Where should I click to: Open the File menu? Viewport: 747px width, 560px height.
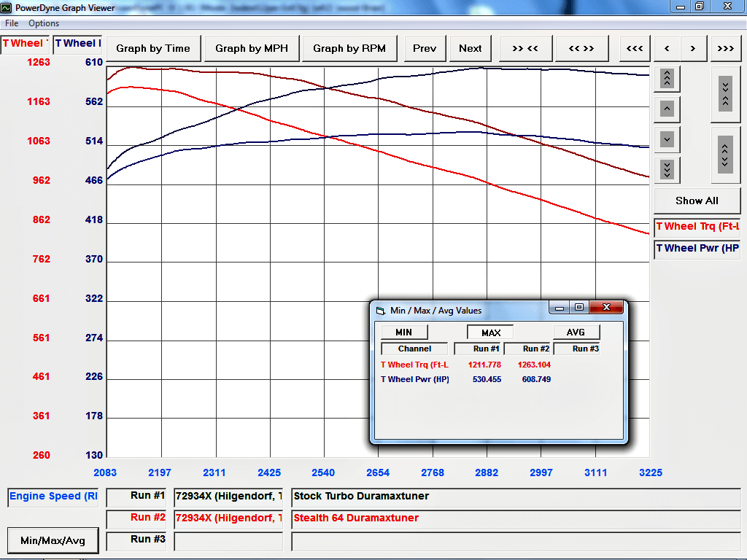(12, 23)
